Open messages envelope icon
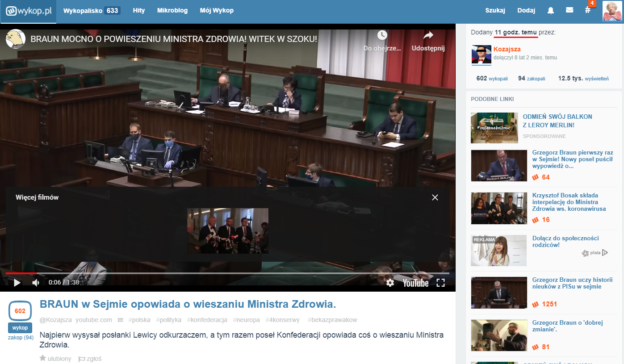This screenshot has width=624, height=364. point(570,10)
